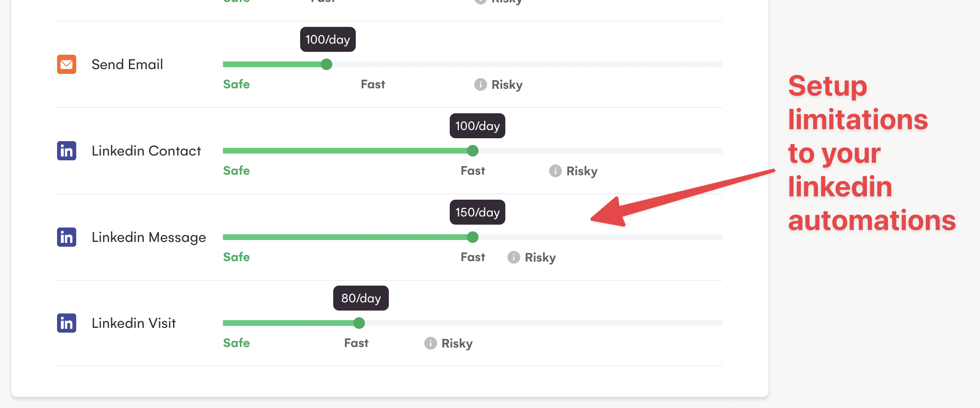
Task: Click the Linkedin Message row label
Action: coord(149,237)
